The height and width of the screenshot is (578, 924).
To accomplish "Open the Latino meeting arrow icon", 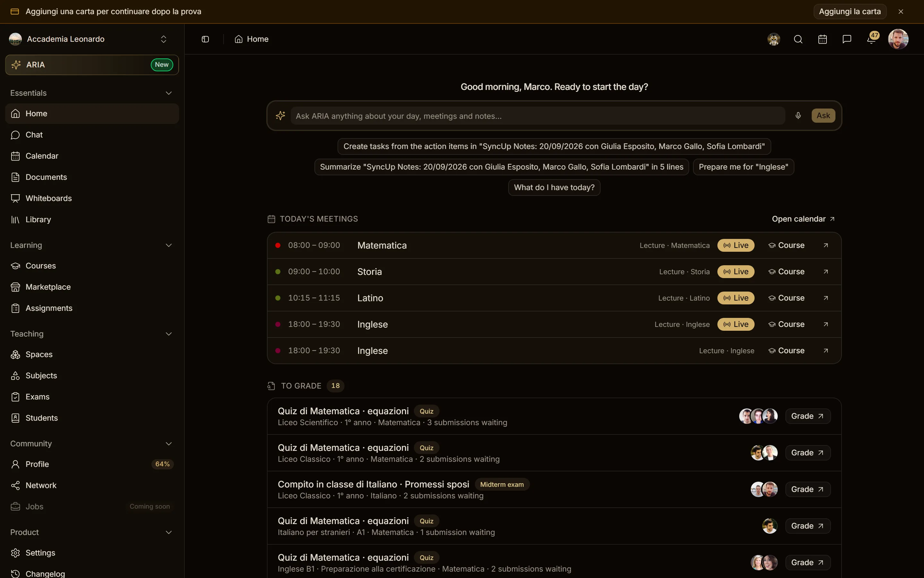I will pyautogui.click(x=826, y=298).
